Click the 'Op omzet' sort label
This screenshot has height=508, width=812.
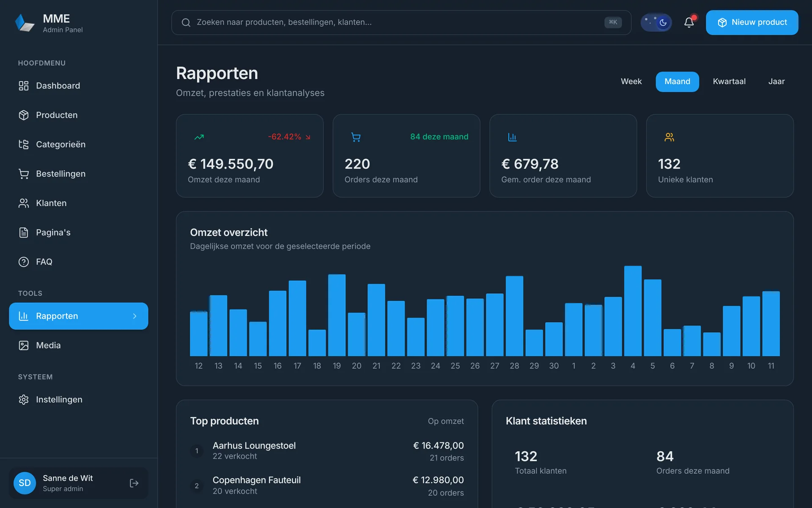pos(446,421)
